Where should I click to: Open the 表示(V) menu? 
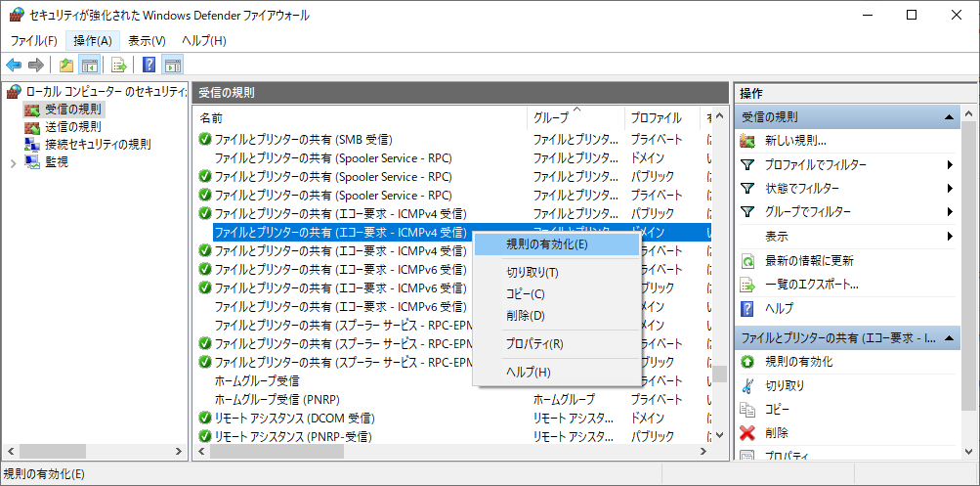point(147,41)
